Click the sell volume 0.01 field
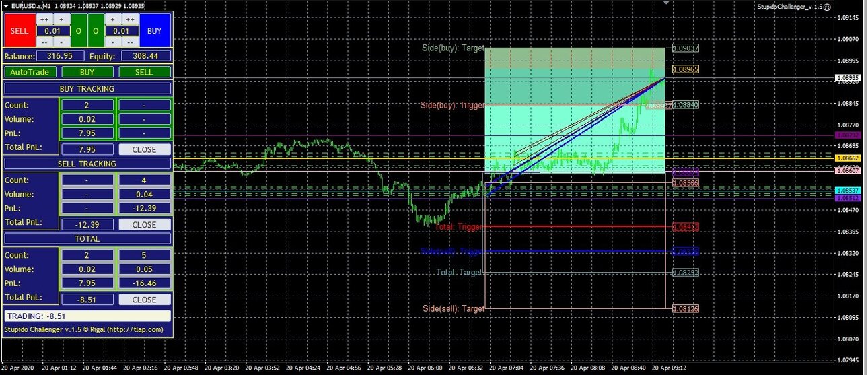The width and height of the screenshot is (868, 375). 53,30
